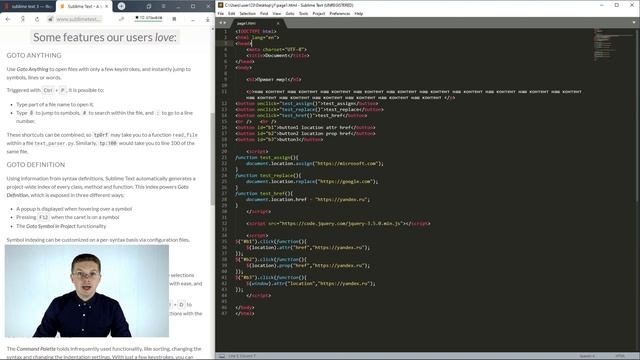
Task: Click the 'GOTO ANYTHING' heading in browser
Action: (x=34, y=56)
